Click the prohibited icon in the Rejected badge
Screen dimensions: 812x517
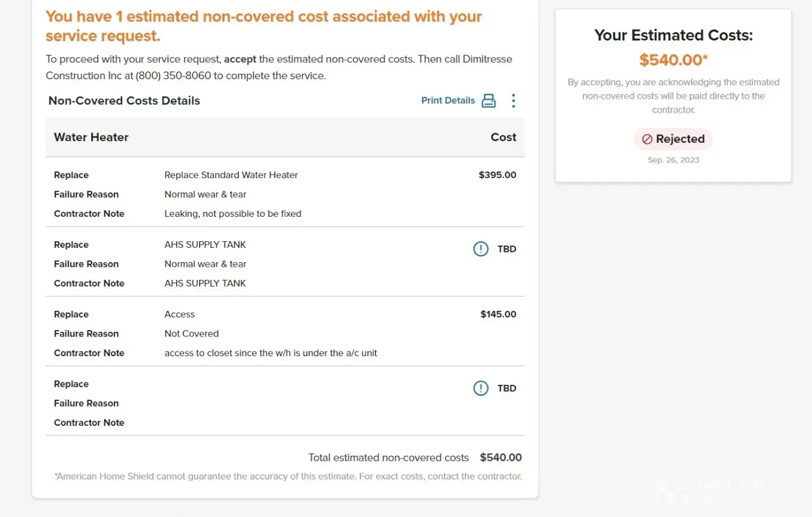coord(647,139)
